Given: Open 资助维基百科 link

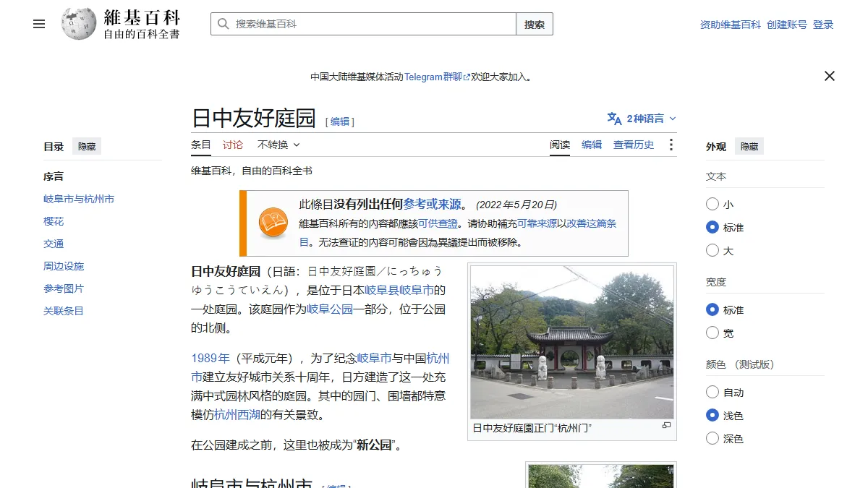Looking at the screenshot, I should [x=731, y=24].
